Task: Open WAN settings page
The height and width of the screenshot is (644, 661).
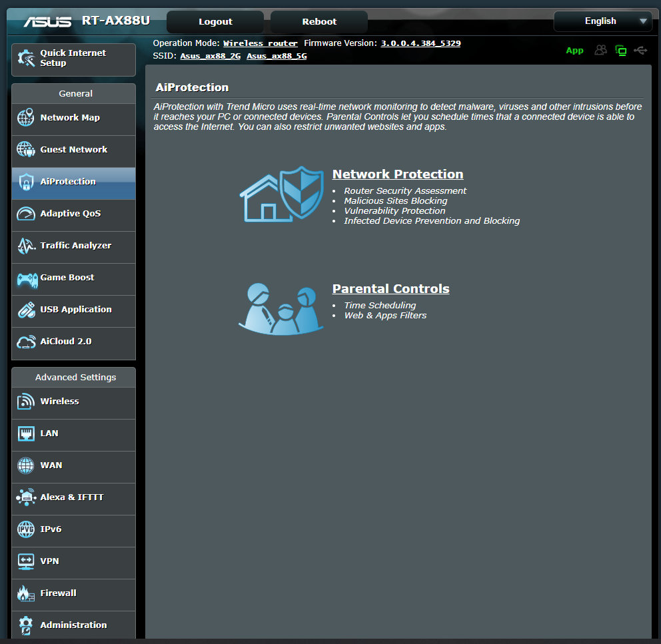Action: pos(73,468)
